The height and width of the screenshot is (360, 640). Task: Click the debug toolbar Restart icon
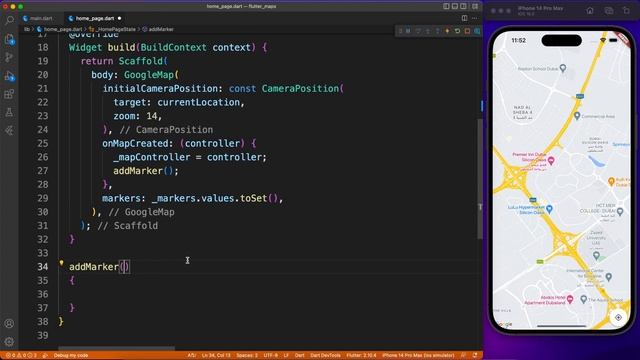(x=457, y=31)
